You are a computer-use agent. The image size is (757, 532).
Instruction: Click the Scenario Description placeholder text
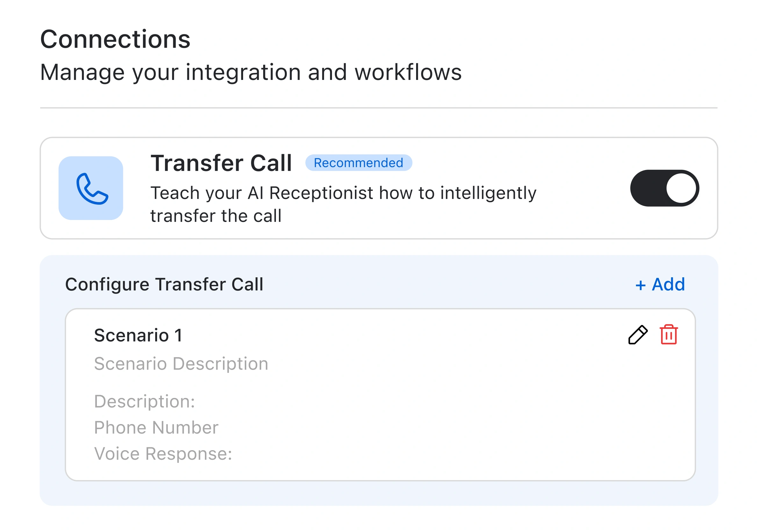click(181, 363)
